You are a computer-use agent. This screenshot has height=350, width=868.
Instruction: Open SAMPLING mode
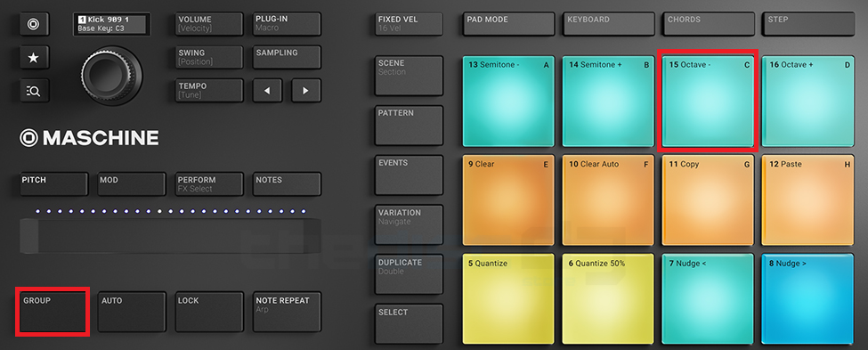pos(287,57)
